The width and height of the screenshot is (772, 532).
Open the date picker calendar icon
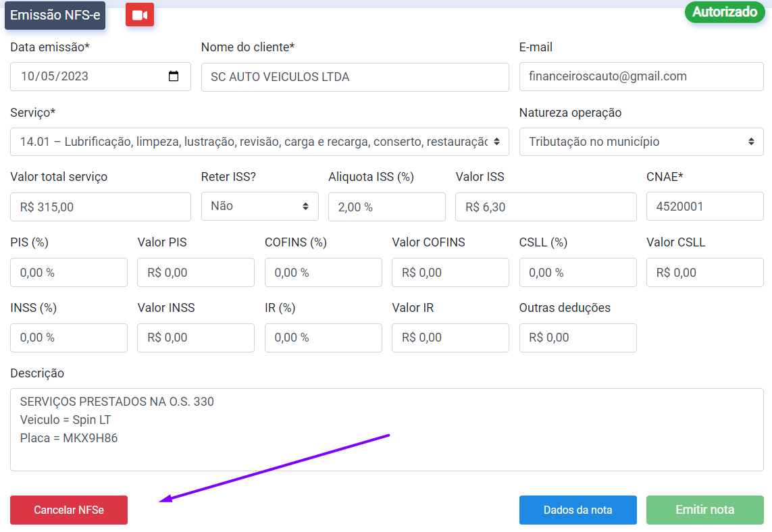click(x=174, y=76)
